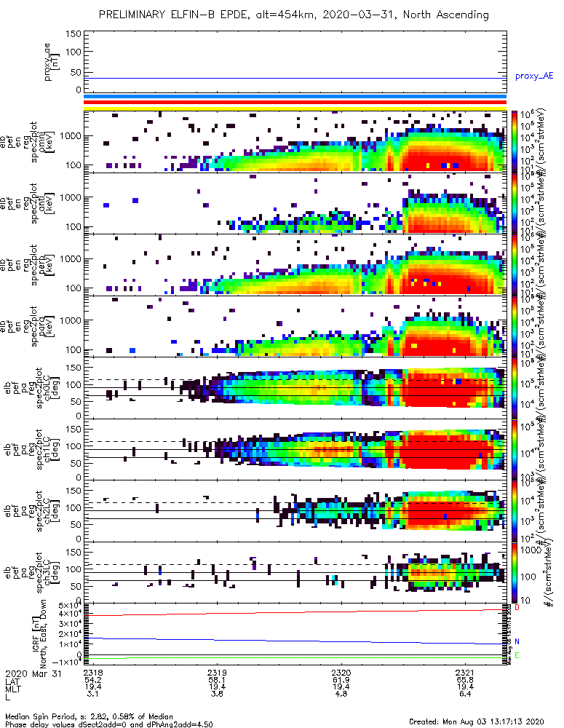Click the blue horizontal status bar
The image size is (564, 728).
coord(295,97)
